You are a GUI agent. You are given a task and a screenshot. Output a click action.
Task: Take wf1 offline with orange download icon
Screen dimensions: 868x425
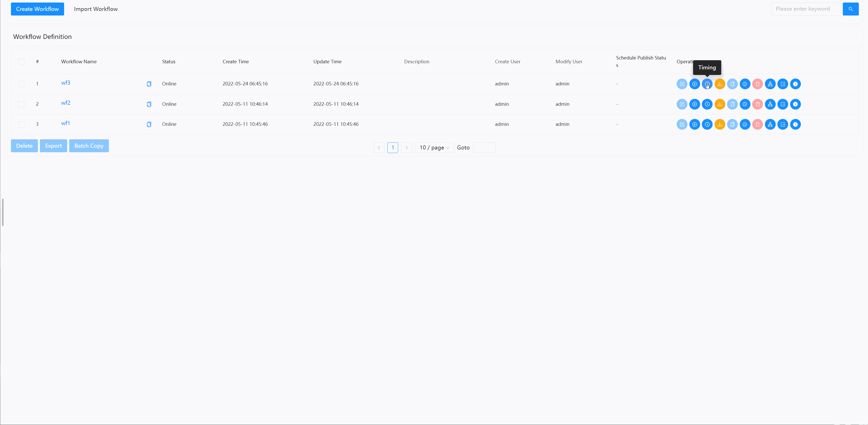[x=720, y=124]
